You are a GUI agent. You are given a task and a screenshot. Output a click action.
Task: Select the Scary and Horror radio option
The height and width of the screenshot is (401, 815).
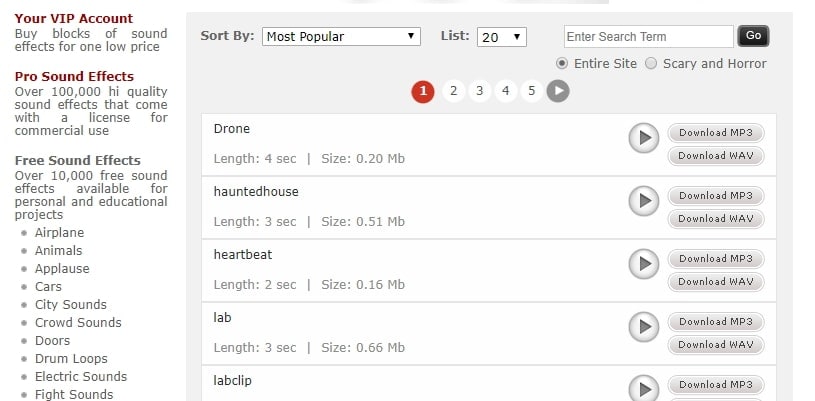[x=652, y=64]
